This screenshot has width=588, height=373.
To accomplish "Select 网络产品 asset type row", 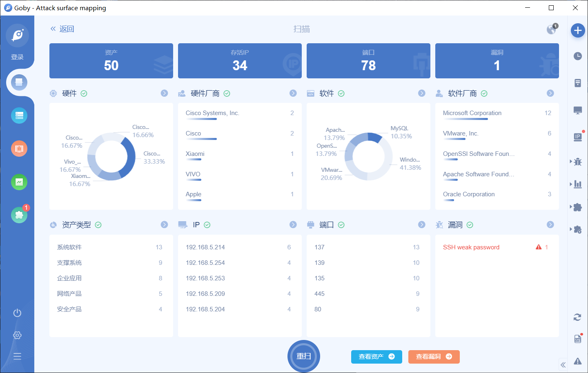I will click(x=111, y=294).
